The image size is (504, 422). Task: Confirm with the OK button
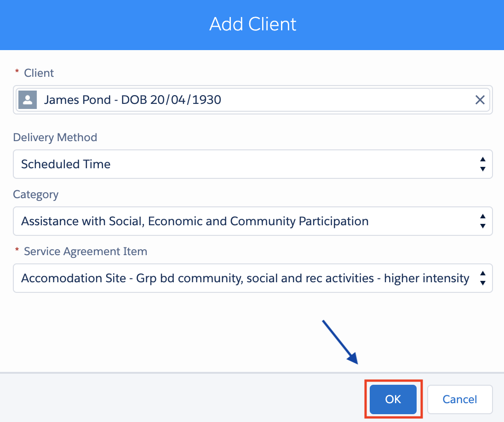[x=393, y=399]
